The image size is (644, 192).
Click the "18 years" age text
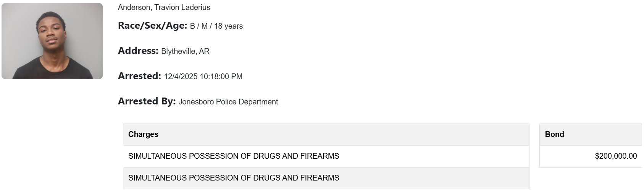[228, 26]
